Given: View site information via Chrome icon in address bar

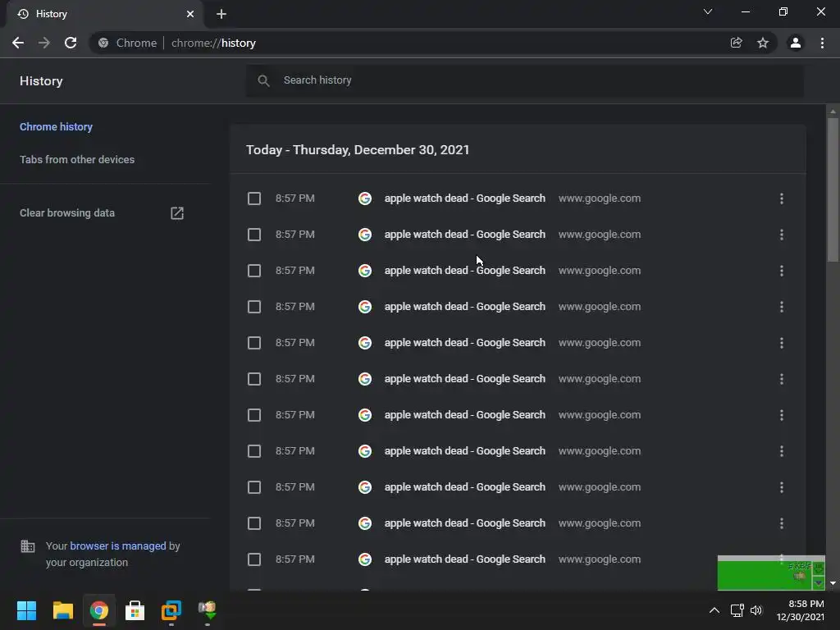Looking at the screenshot, I should pos(103,43).
